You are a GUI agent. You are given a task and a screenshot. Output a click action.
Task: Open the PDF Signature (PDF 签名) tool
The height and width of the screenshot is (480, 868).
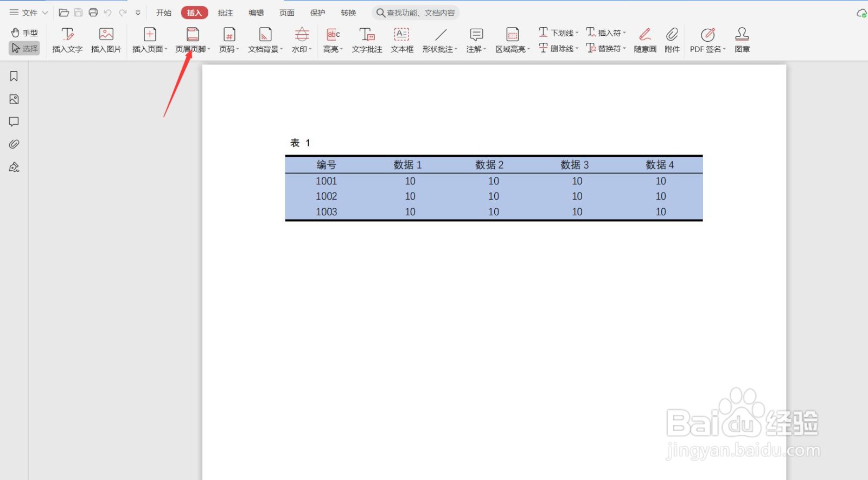[x=708, y=40]
